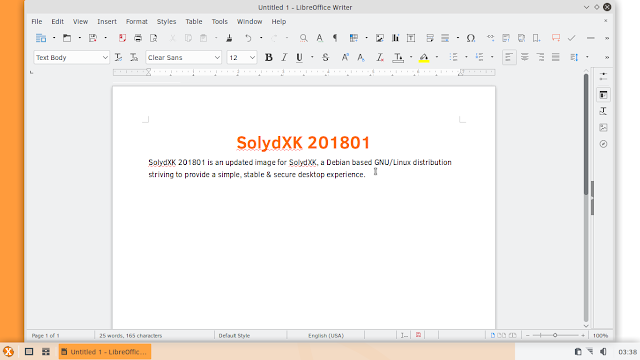Image resolution: width=640 pixels, height=360 pixels.
Task: Open the Insert menu
Action: [x=107, y=22]
